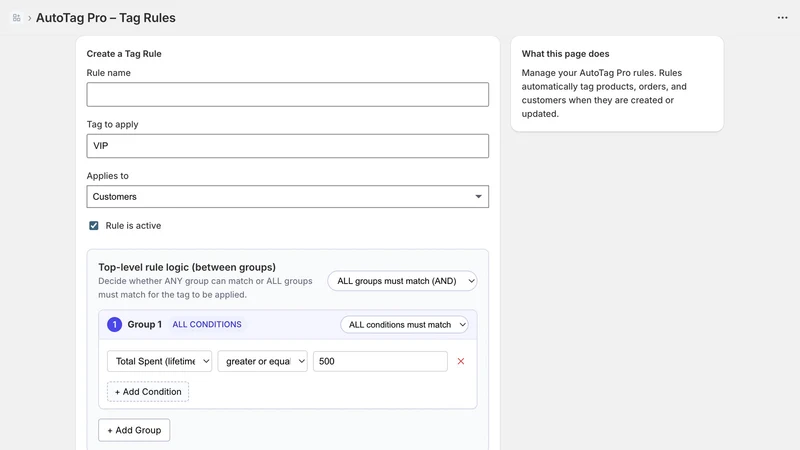
Task: Change ALL groups must match (AND) dropdown
Action: pos(402,281)
